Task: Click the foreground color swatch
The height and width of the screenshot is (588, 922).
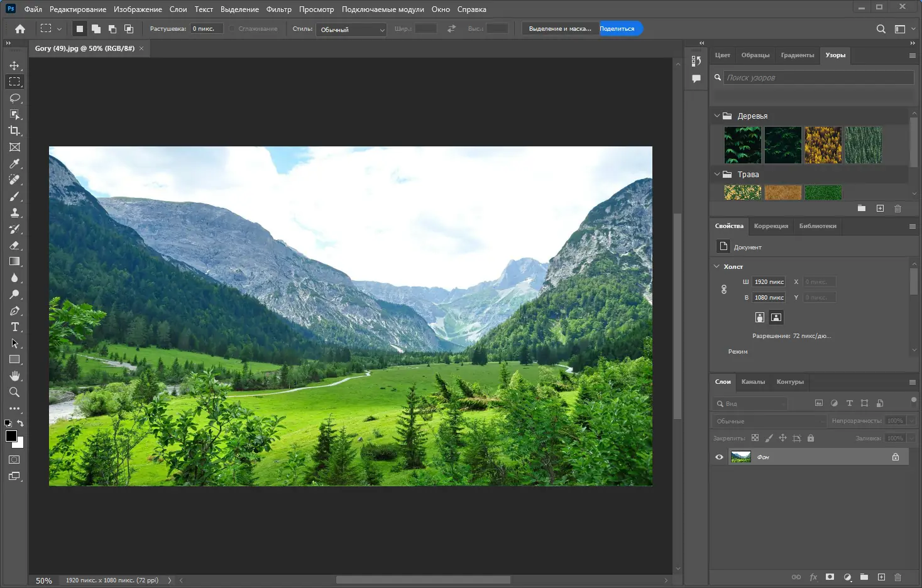Action: click(11, 436)
